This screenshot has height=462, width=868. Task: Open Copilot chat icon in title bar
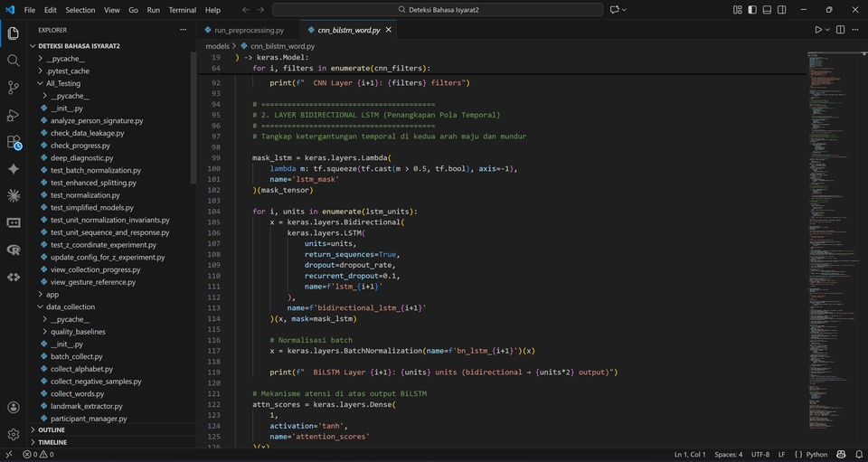615,10
